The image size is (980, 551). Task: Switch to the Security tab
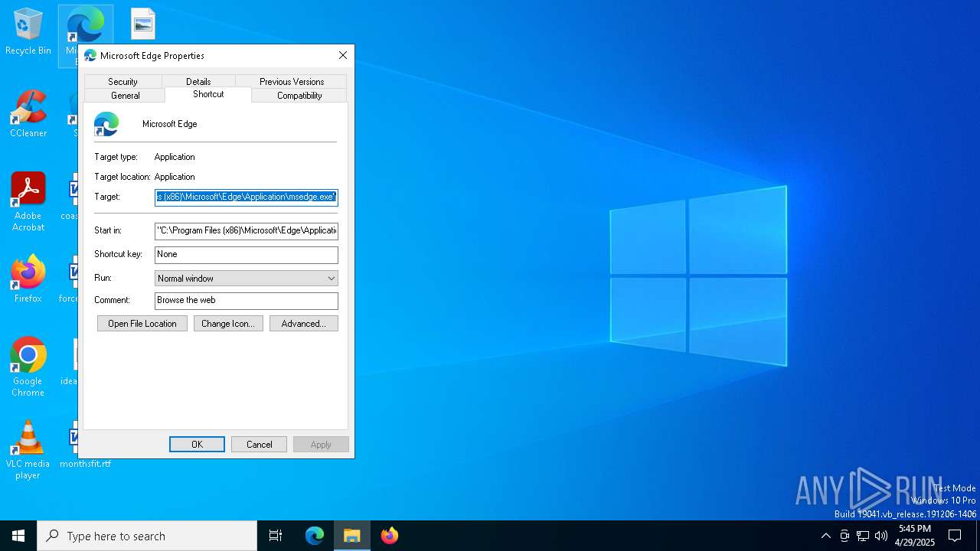[x=122, y=81]
